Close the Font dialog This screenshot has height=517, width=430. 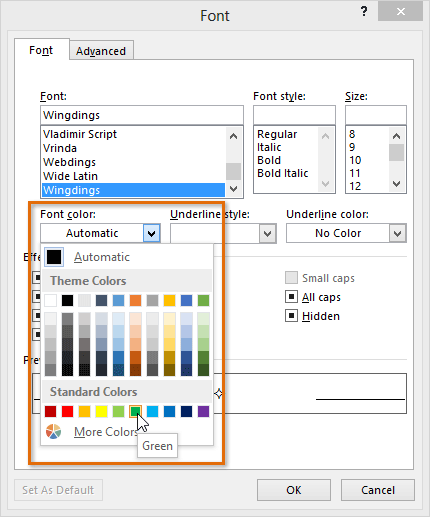pyautogui.click(x=401, y=12)
